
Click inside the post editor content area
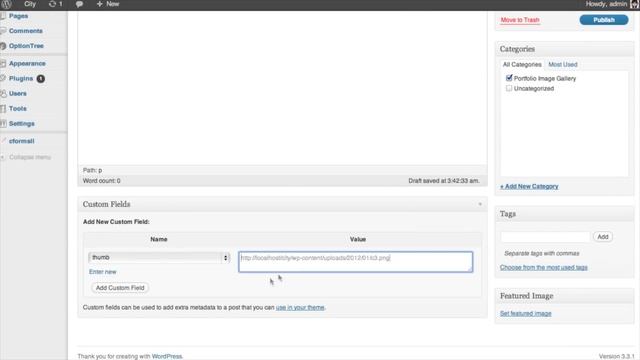282,88
